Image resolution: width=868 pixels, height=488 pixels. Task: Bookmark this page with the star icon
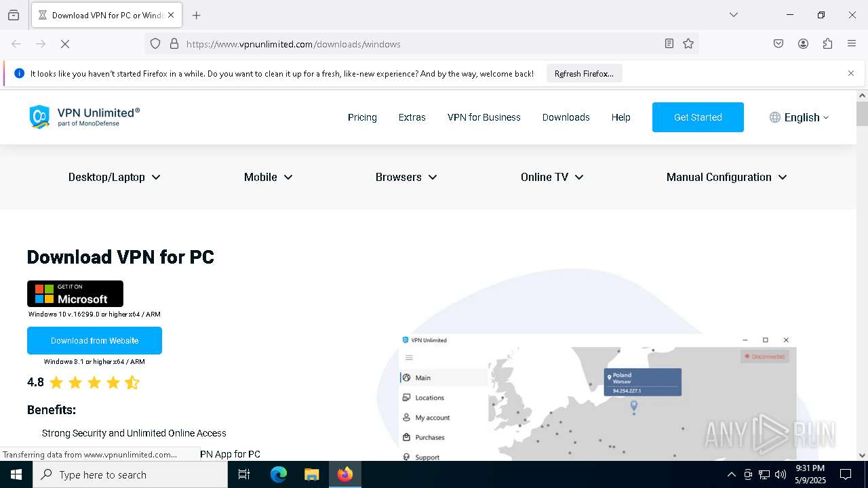[x=688, y=44]
